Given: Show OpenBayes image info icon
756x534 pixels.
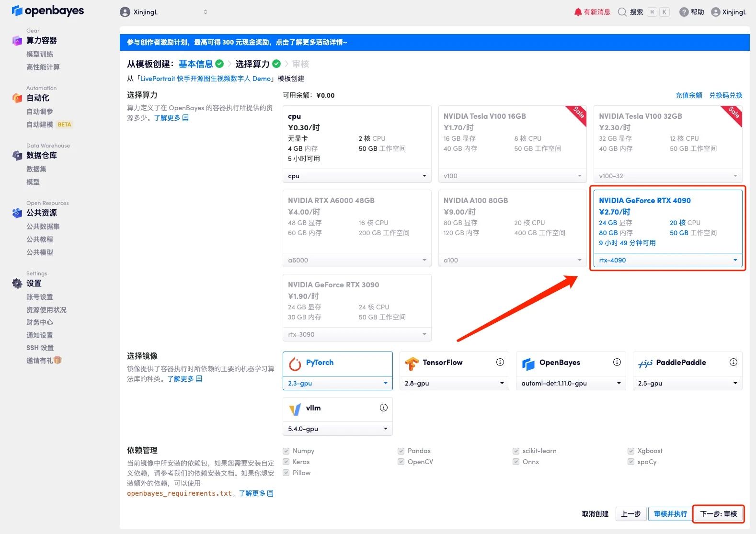Looking at the screenshot, I should tap(617, 362).
